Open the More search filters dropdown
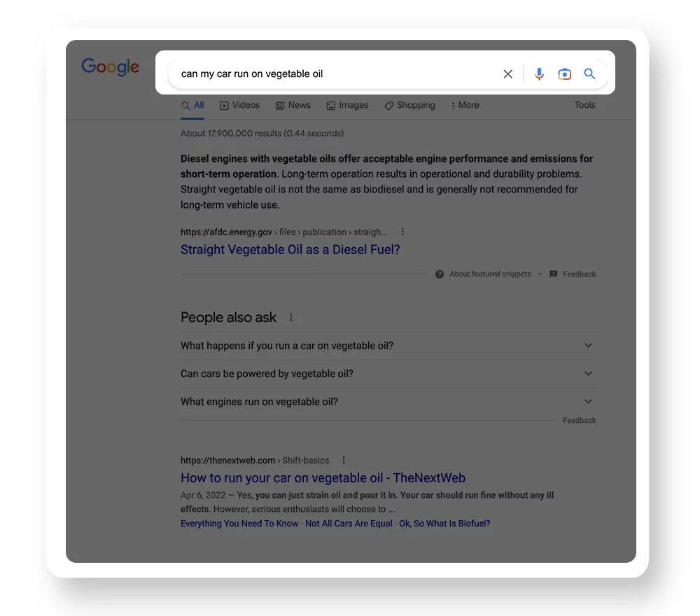 (465, 106)
